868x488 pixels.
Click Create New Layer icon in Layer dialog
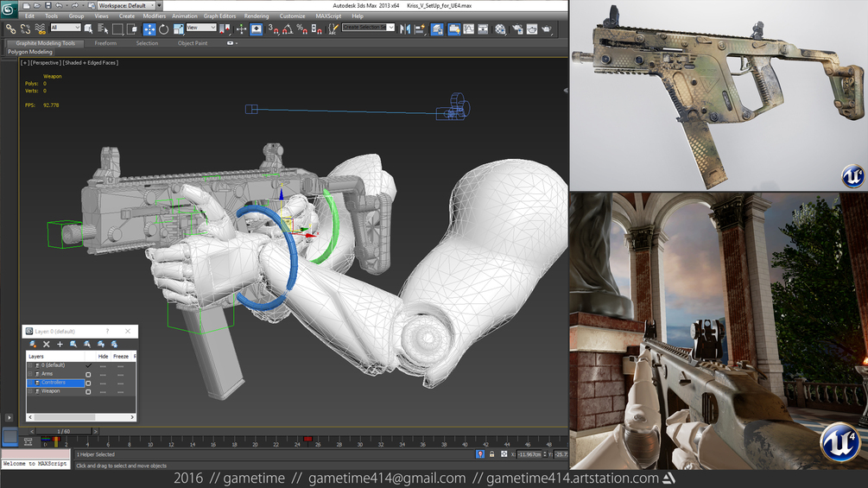(33, 344)
